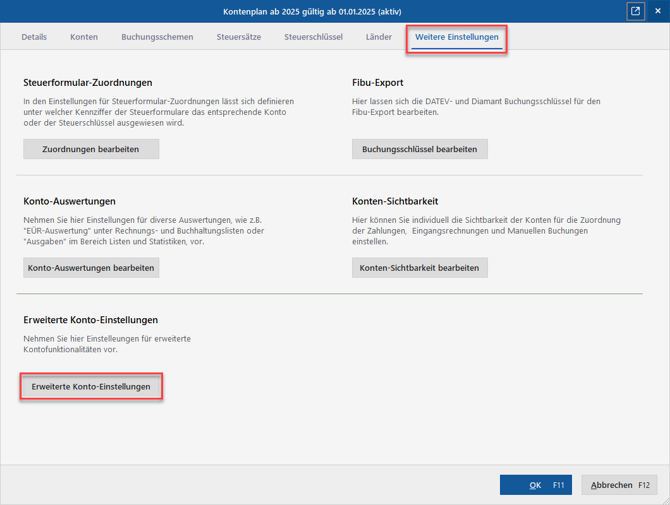Screen dimensions: 670x505
Task: Switch to the Details tab
Action: tap(34, 37)
